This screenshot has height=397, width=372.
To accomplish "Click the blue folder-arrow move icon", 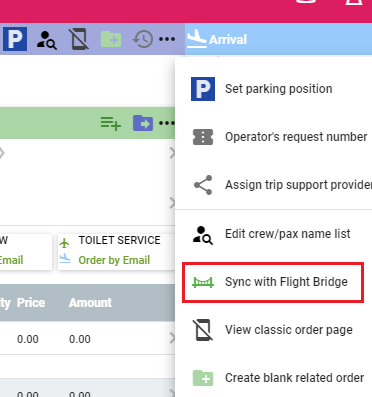I will 143,123.
